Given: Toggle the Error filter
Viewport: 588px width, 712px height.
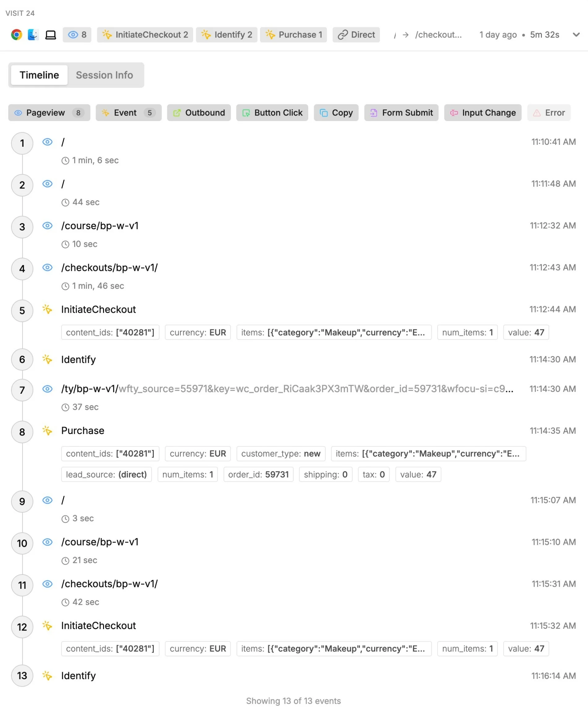Looking at the screenshot, I should click(549, 112).
